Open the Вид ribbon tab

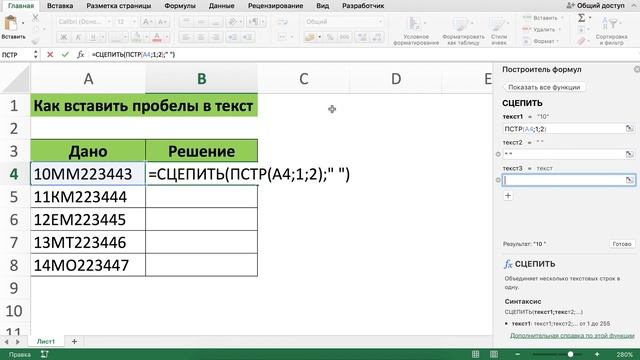click(x=322, y=6)
